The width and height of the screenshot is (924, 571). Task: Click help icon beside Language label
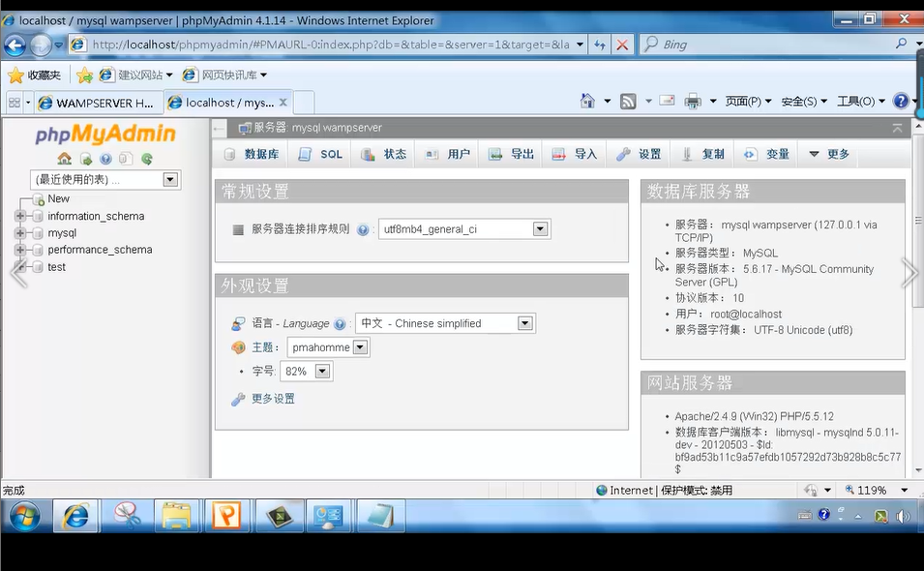[x=340, y=323]
